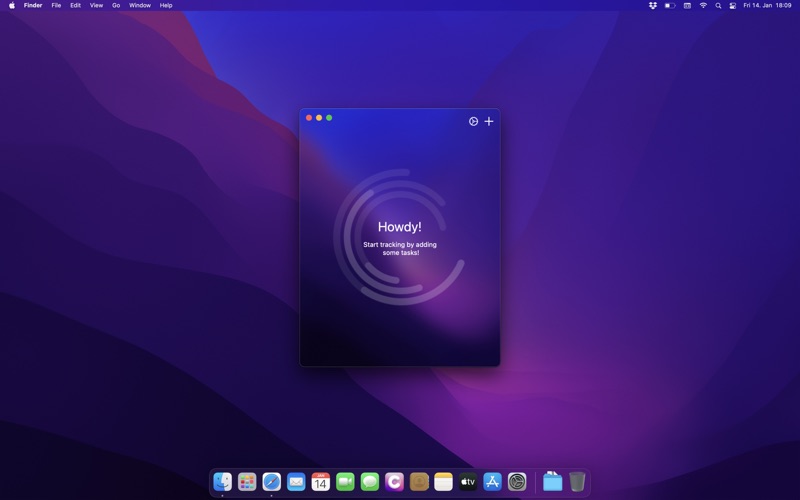This screenshot has height=500, width=800.
Task: Click the battery status icon
Action: click(670, 6)
